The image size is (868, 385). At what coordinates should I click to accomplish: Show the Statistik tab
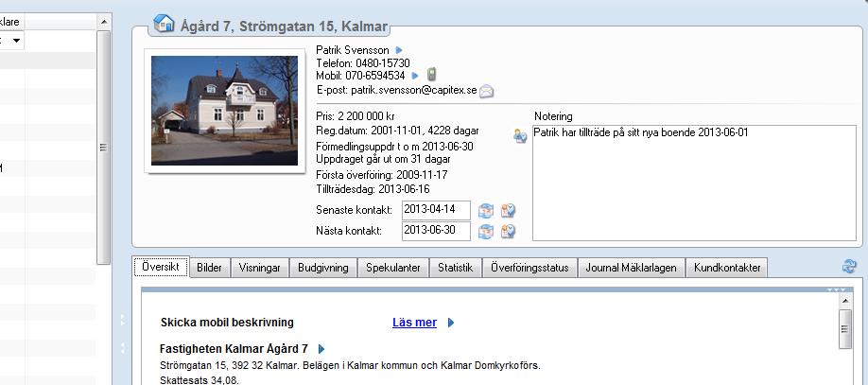click(456, 268)
